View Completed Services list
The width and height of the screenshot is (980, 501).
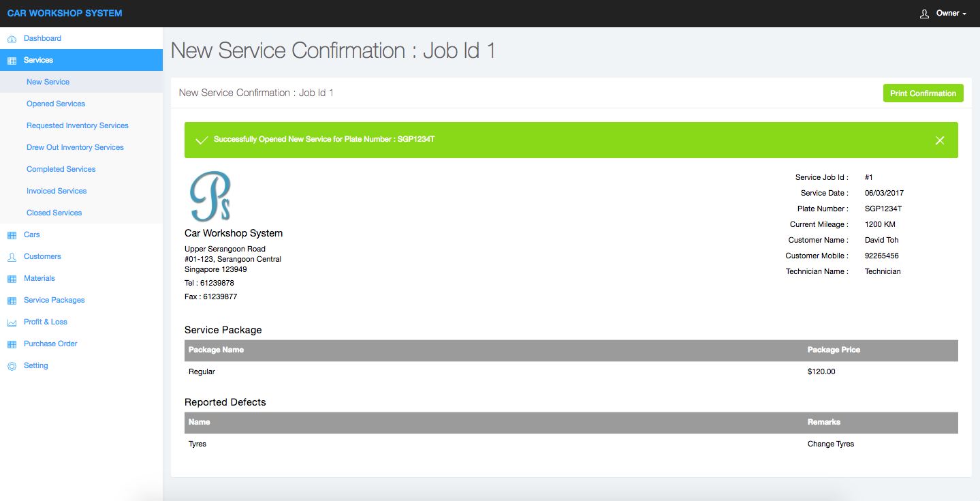click(x=61, y=169)
